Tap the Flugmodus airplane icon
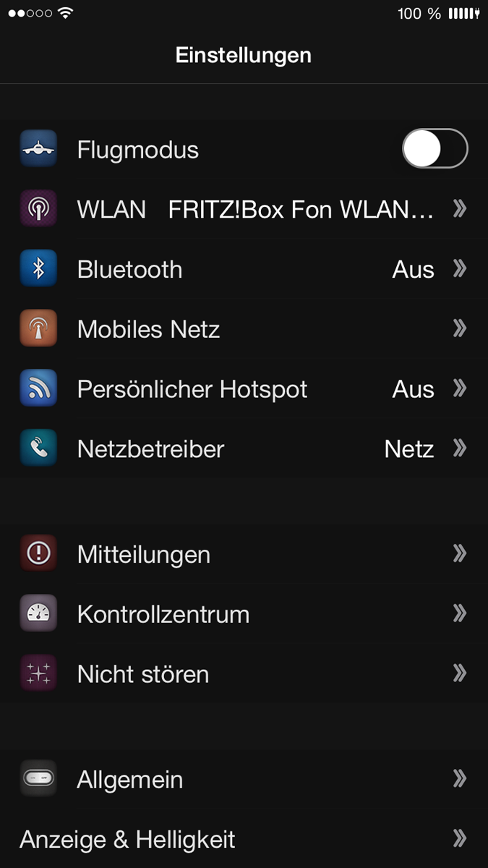This screenshot has height=868, width=488. [38, 149]
